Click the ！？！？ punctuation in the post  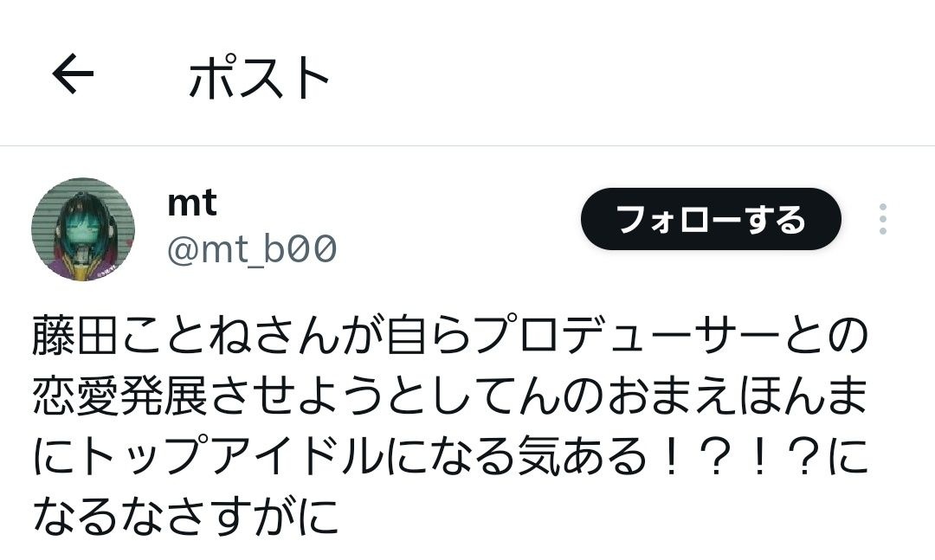tap(737, 457)
